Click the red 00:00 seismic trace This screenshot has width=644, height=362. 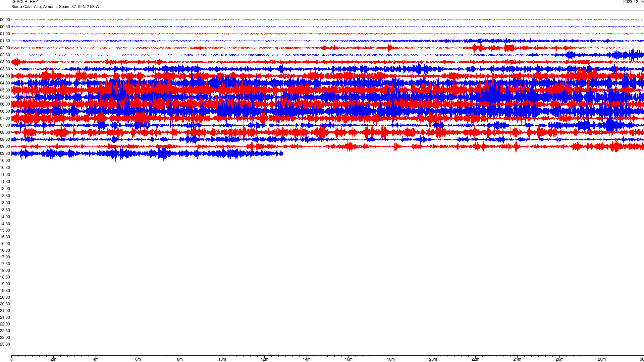coord(328,20)
